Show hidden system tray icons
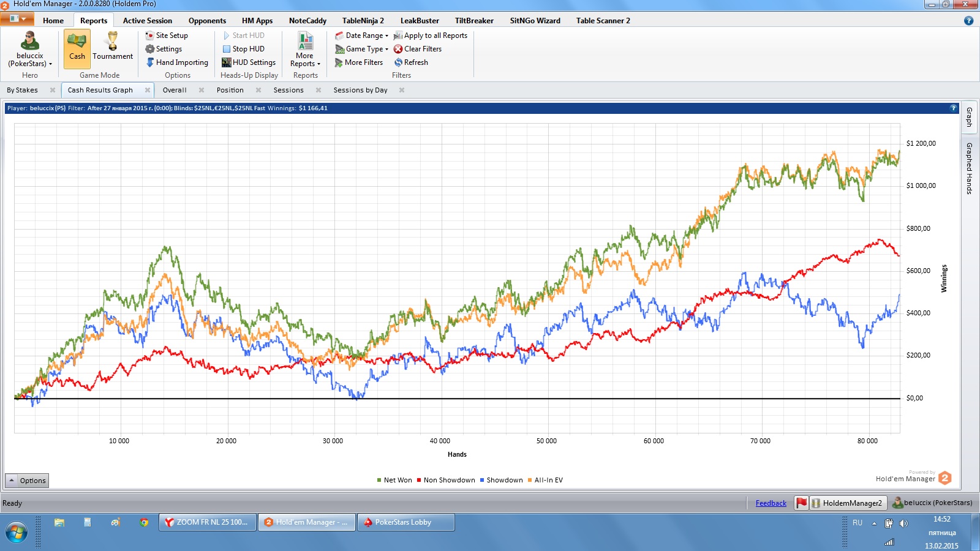This screenshot has height=551, width=980. pyautogui.click(x=874, y=523)
